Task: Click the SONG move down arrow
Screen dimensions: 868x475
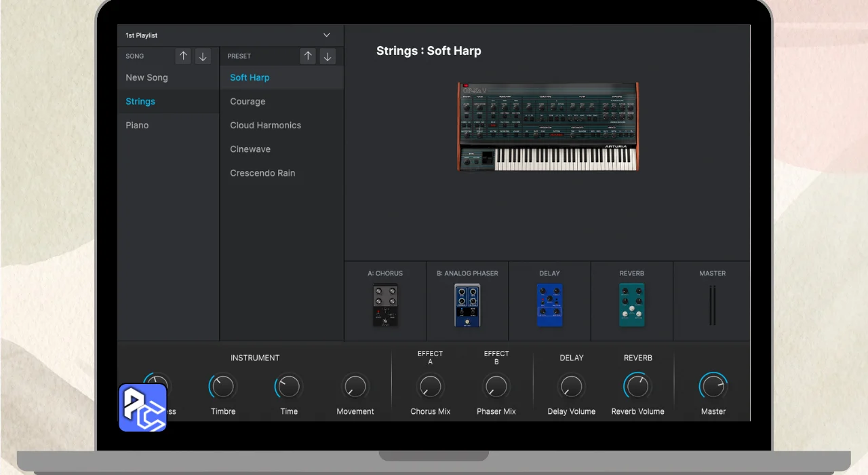Action: pyautogui.click(x=202, y=56)
